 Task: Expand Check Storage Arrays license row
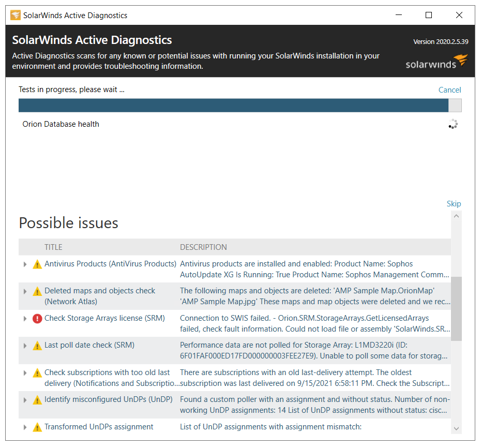click(x=25, y=319)
